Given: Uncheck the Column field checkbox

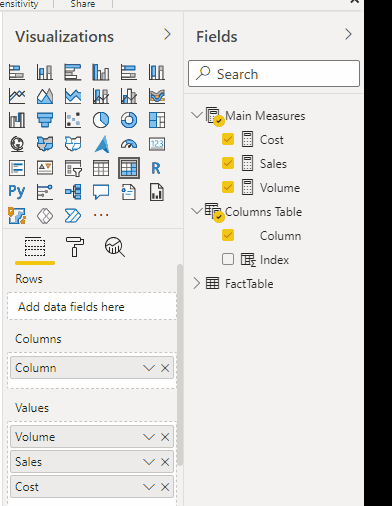Looking at the screenshot, I should coord(228,235).
